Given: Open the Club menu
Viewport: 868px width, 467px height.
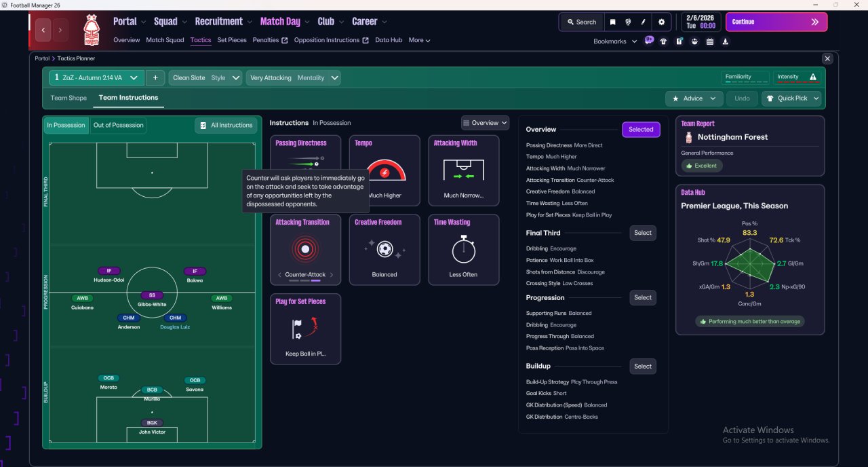Looking at the screenshot, I should coord(330,22).
